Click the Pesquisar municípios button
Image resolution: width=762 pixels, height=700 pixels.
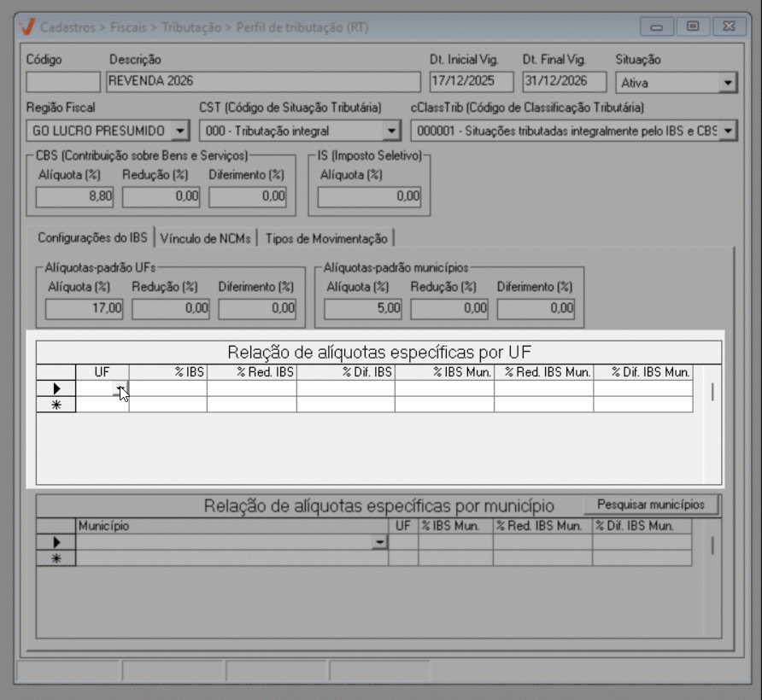(x=651, y=505)
